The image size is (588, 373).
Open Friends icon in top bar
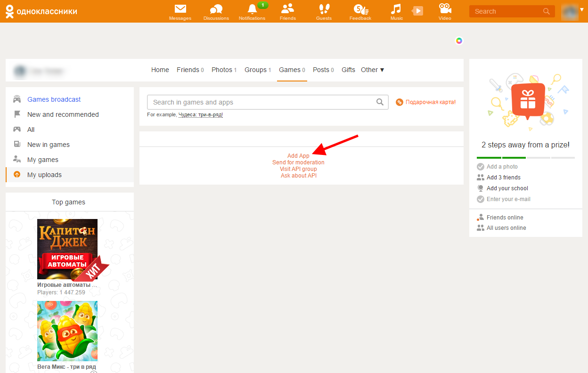[287, 9]
